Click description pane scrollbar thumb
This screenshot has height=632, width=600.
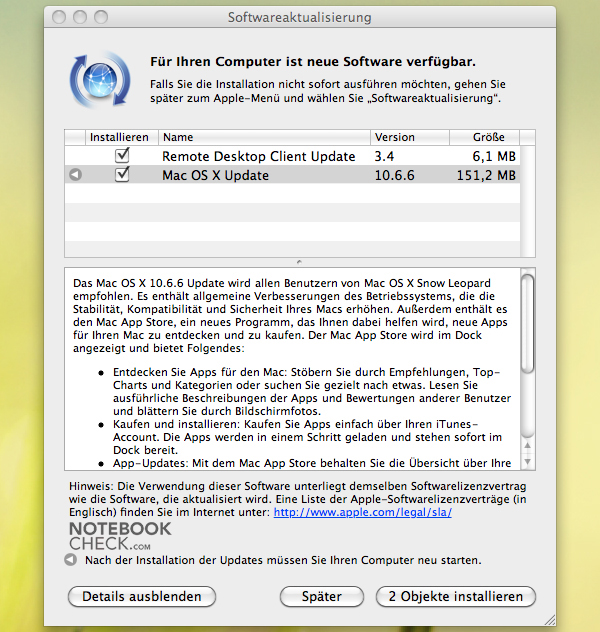pyautogui.click(x=527, y=322)
